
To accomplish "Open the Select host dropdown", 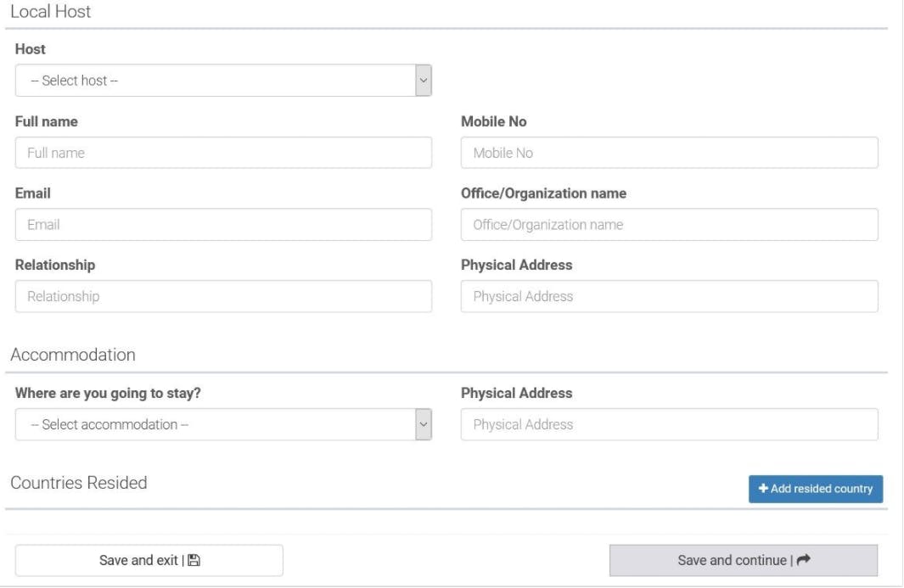I will 223,81.
